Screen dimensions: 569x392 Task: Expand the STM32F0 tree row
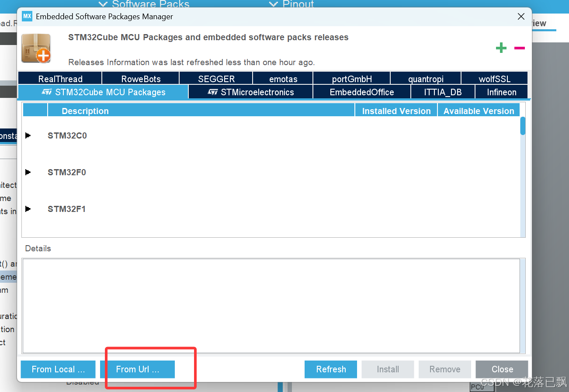(x=28, y=172)
